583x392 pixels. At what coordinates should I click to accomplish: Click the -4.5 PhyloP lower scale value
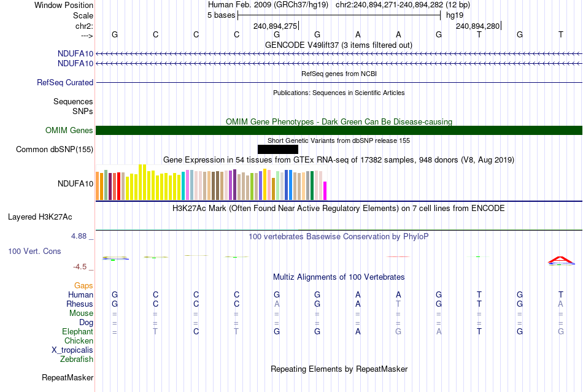[x=80, y=266]
